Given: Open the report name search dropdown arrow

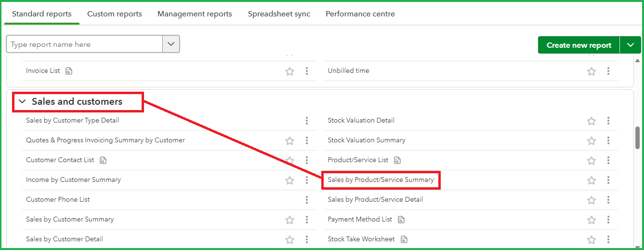Looking at the screenshot, I should 171,44.
